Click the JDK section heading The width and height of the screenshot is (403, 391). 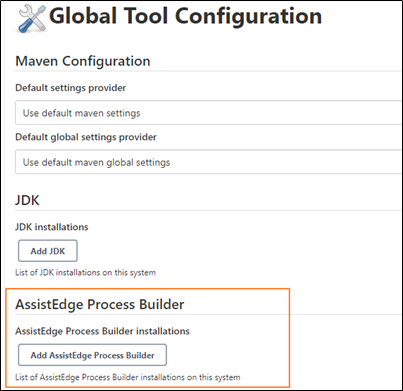27,200
